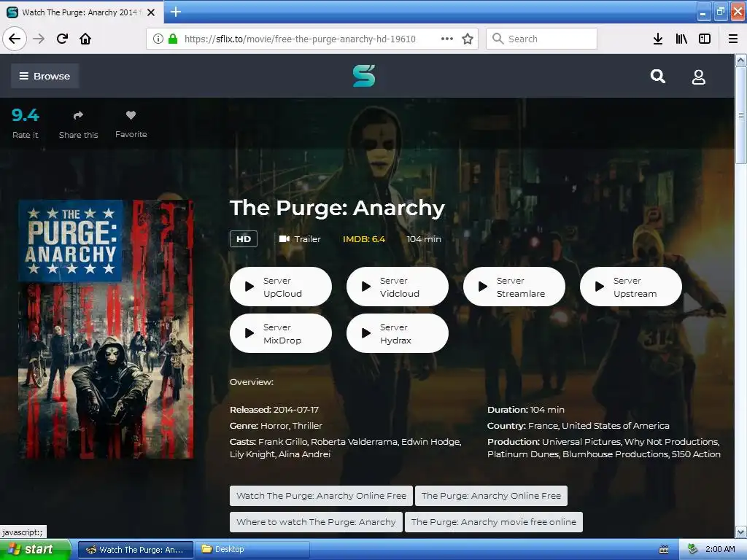Bookmark this page with the star

[468, 39]
